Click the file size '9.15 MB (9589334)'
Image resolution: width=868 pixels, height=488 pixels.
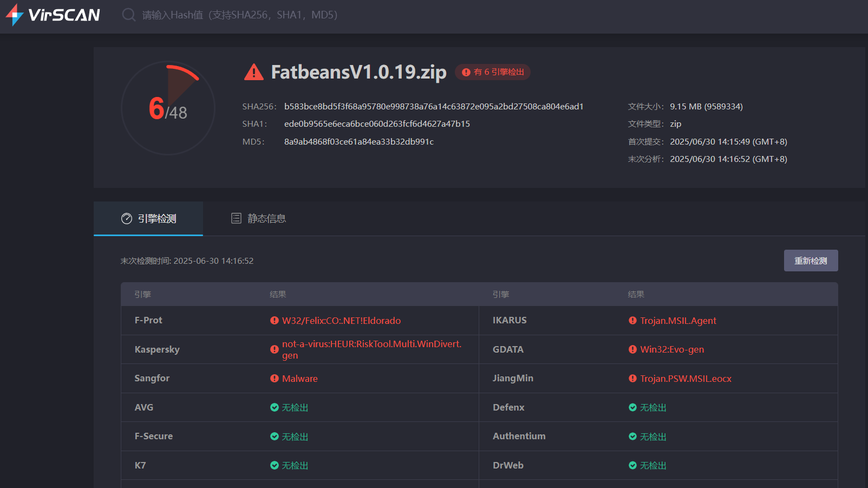[706, 107]
